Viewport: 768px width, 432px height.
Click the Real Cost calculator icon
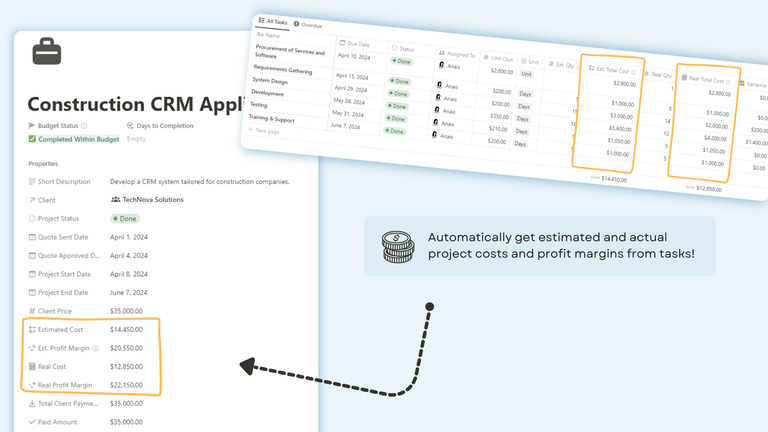(33, 366)
